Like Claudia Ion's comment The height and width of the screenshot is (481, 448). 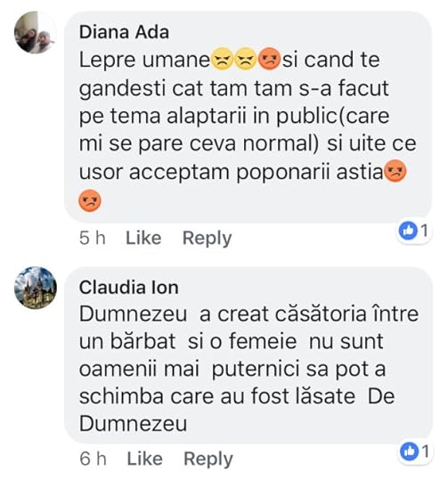point(145,459)
